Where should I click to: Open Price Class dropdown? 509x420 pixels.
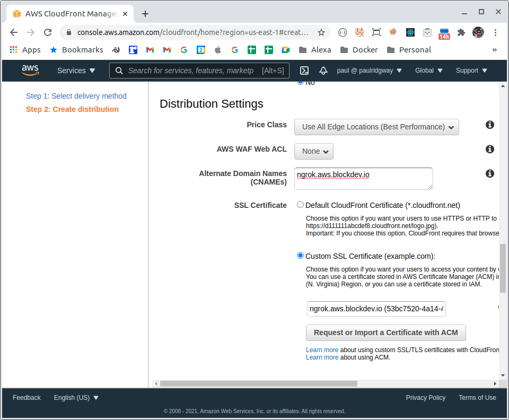376,127
